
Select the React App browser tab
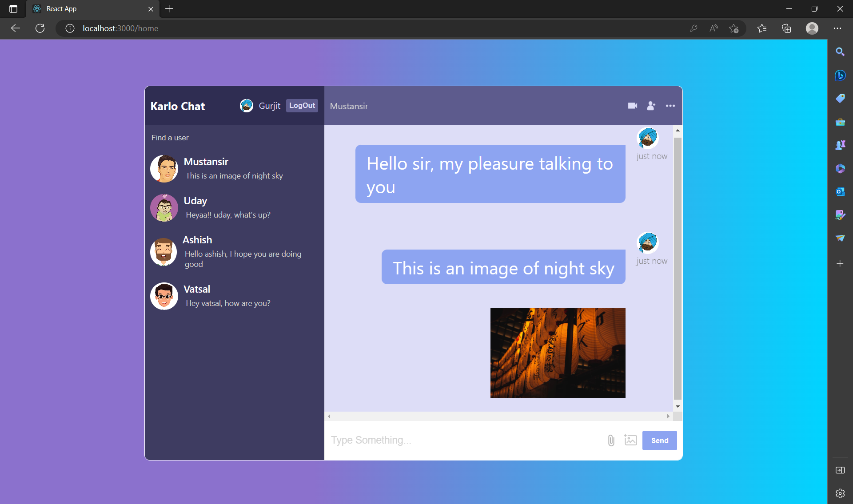[x=80, y=9]
